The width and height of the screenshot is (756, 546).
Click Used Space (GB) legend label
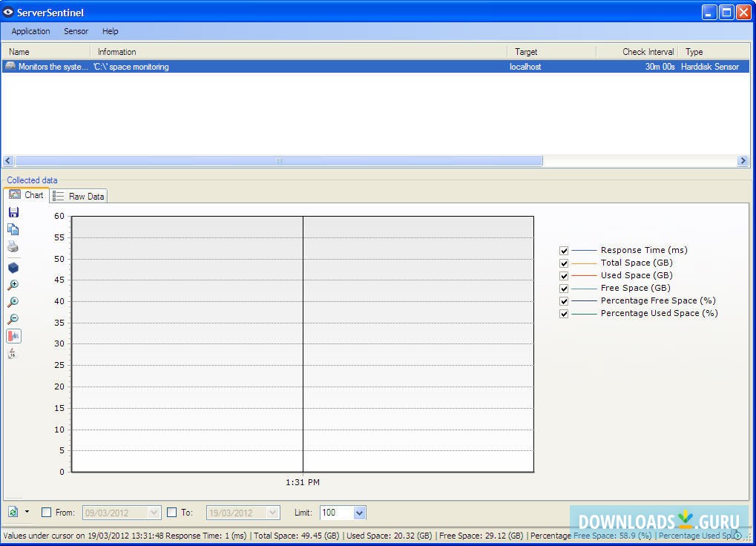(637, 275)
